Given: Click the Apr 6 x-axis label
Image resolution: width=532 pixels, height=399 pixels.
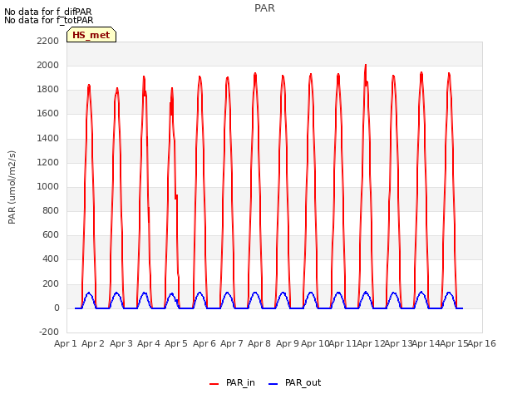Looking at the screenshot, I should tap(204, 343).
